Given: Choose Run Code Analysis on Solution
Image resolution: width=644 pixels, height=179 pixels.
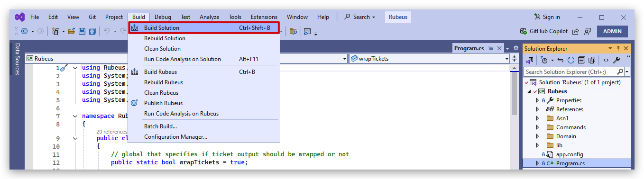Looking at the screenshot, I should pos(204,59).
